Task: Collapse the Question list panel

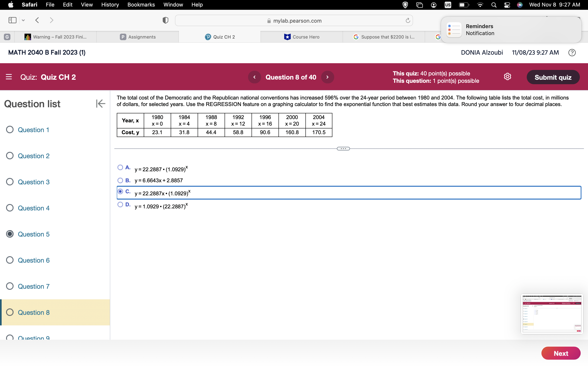Action: (x=100, y=104)
